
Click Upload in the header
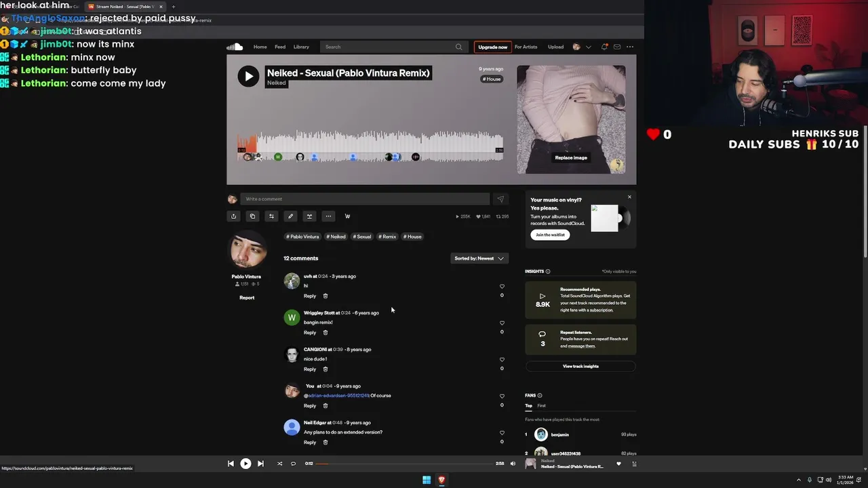click(x=555, y=47)
